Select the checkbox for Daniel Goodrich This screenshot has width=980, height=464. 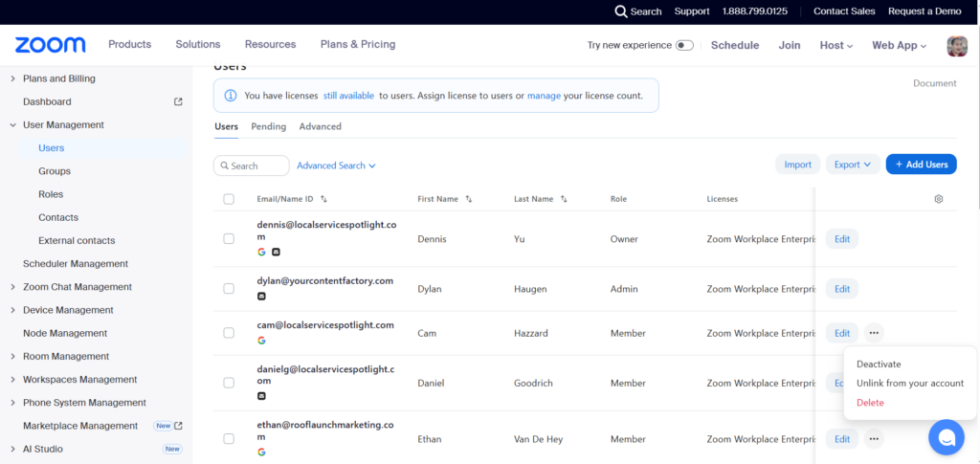(x=229, y=383)
